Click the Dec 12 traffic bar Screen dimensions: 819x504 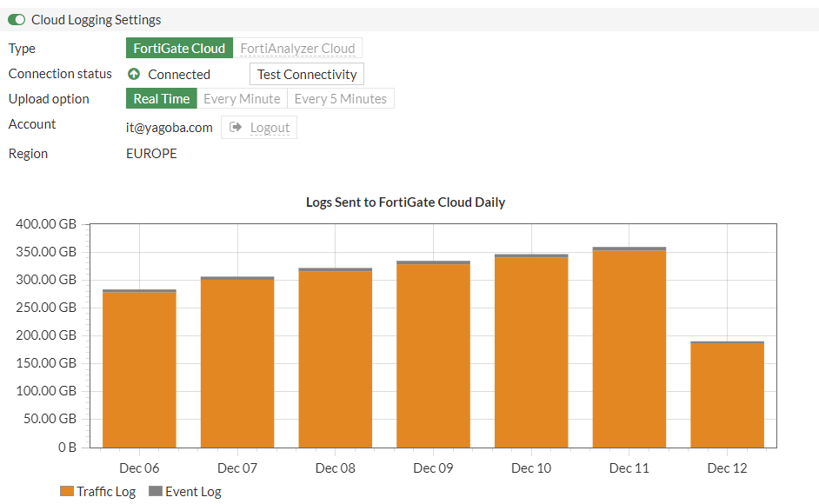(x=727, y=395)
